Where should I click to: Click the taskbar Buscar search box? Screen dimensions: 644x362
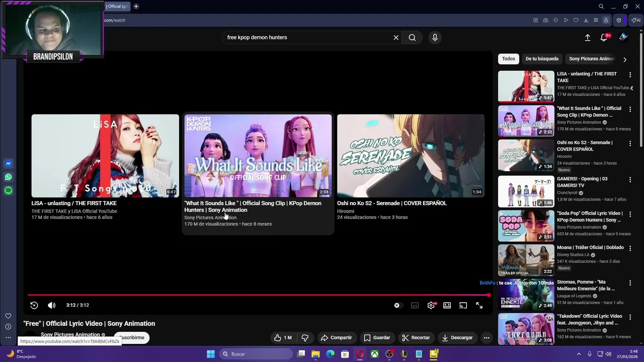(x=257, y=354)
